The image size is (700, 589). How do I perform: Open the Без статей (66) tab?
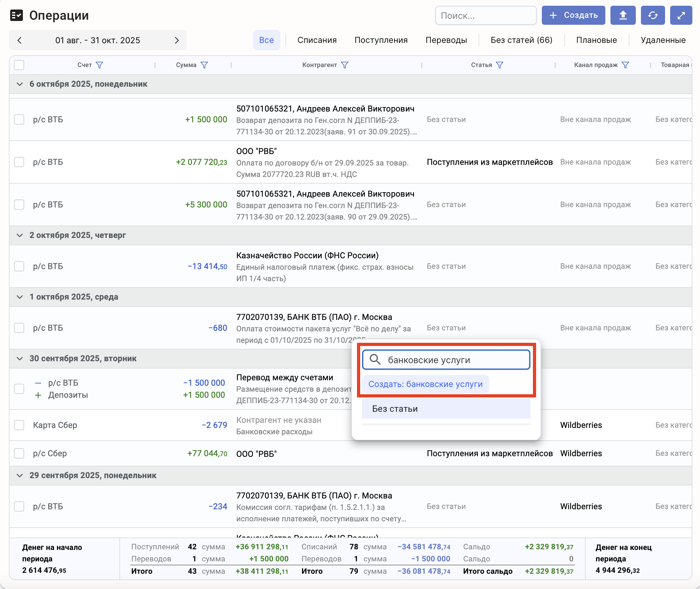[x=521, y=40]
